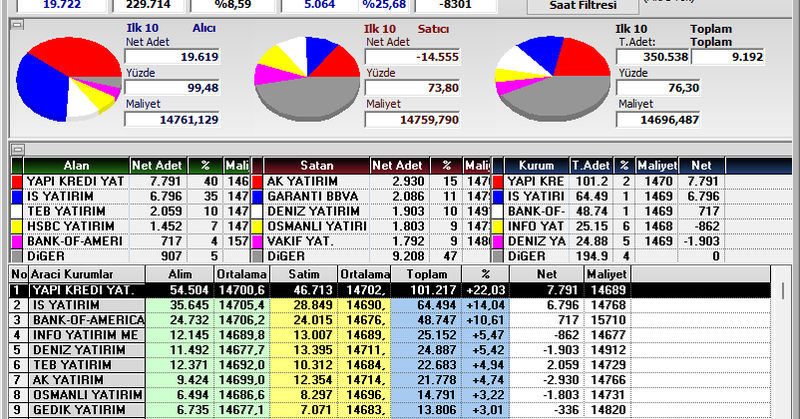The height and width of the screenshot is (419, 800).
Task: Click white swatch beside TEB YATIRIM in Alan
Action: [x=17, y=211]
